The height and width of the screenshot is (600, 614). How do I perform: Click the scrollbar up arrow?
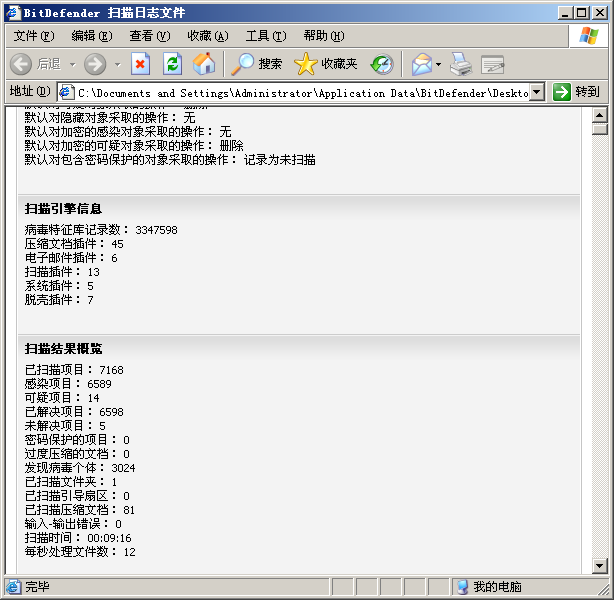pos(600,115)
